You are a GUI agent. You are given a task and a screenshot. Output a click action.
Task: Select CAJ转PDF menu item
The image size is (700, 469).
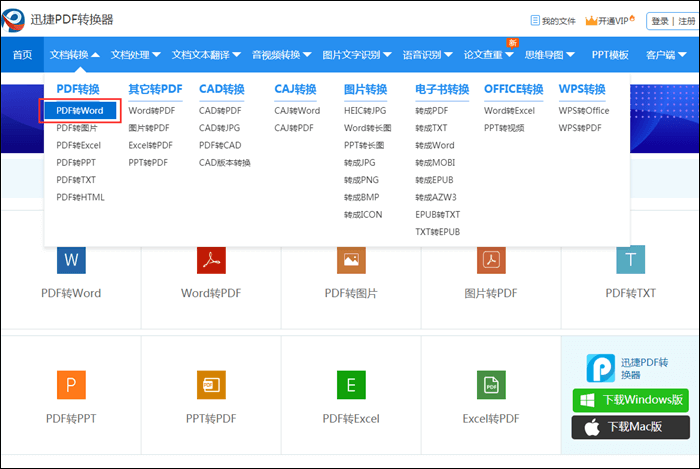pyautogui.click(x=294, y=128)
